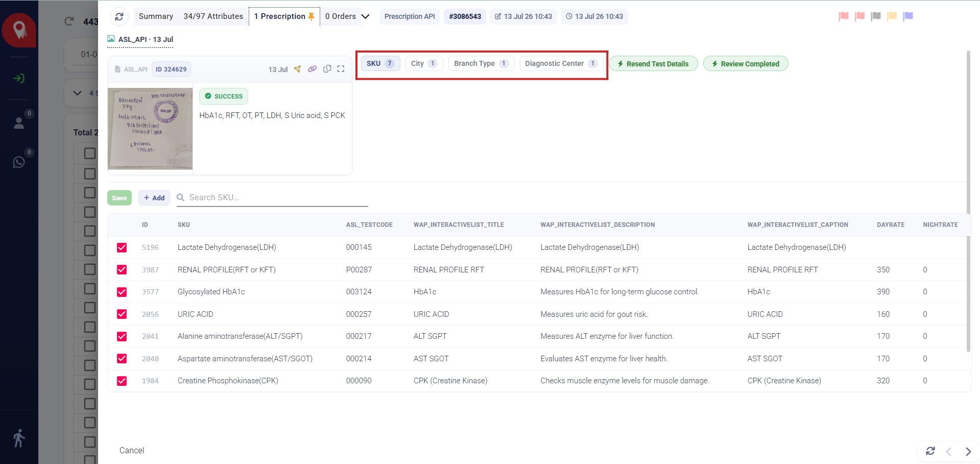
Task: Expand prescription card to fullscreen
Action: 341,68
